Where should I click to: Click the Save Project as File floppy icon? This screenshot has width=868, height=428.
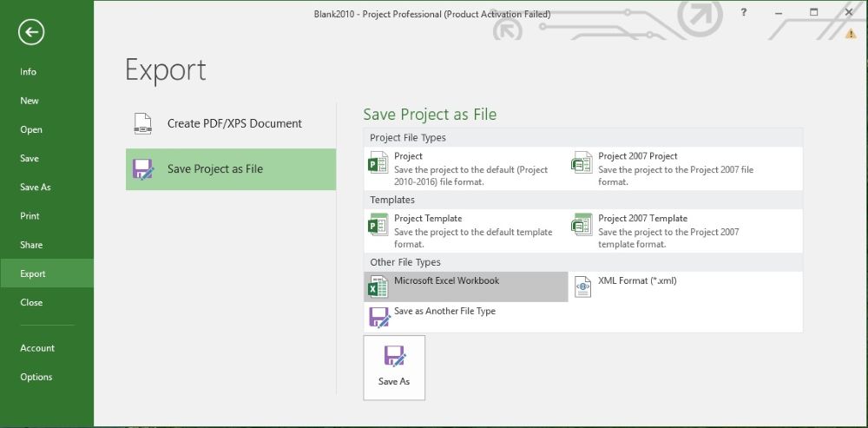pyautogui.click(x=143, y=169)
